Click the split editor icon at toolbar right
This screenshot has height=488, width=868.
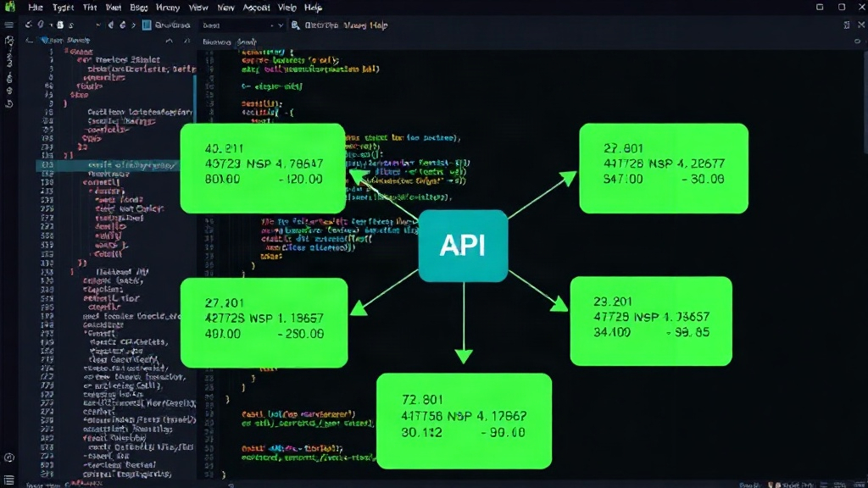tap(847, 25)
